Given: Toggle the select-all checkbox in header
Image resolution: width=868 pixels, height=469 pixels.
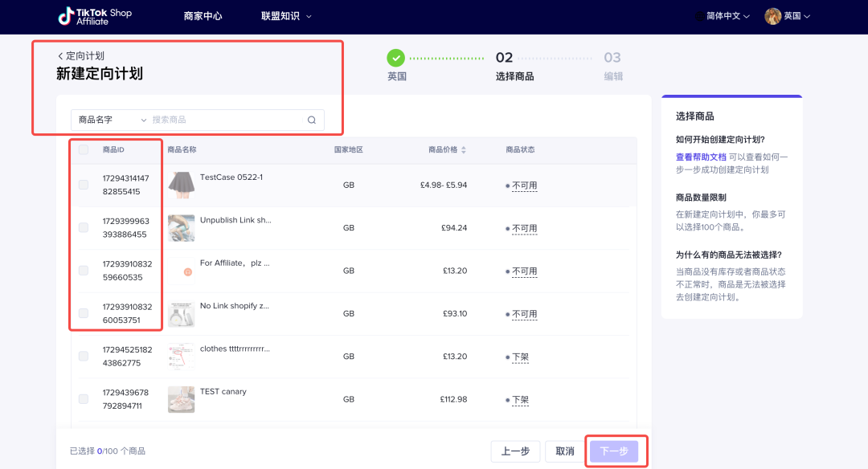Looking at the screenshot, I should 84,149.
